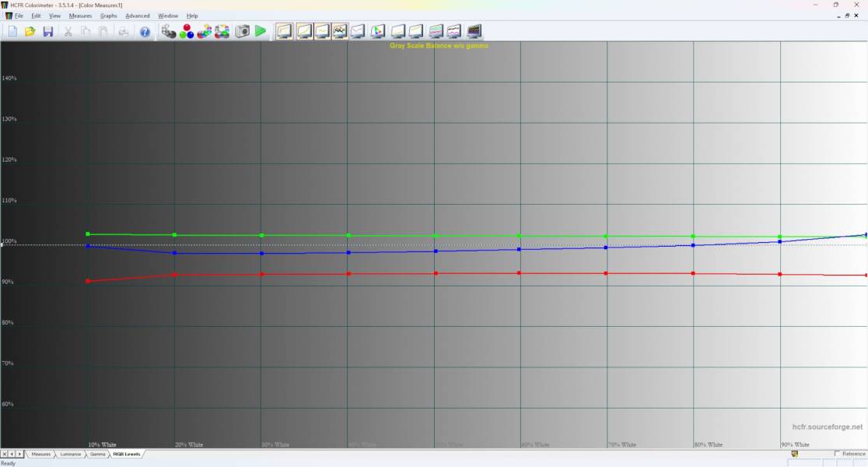Viewport: 868px width, 467px height.
Task: Close current tab with X button at bottom-left
Action: 5,455
